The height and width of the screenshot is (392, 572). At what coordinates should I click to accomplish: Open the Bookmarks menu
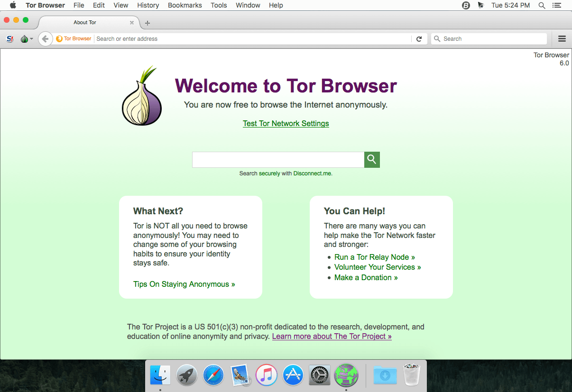[185, 5]
